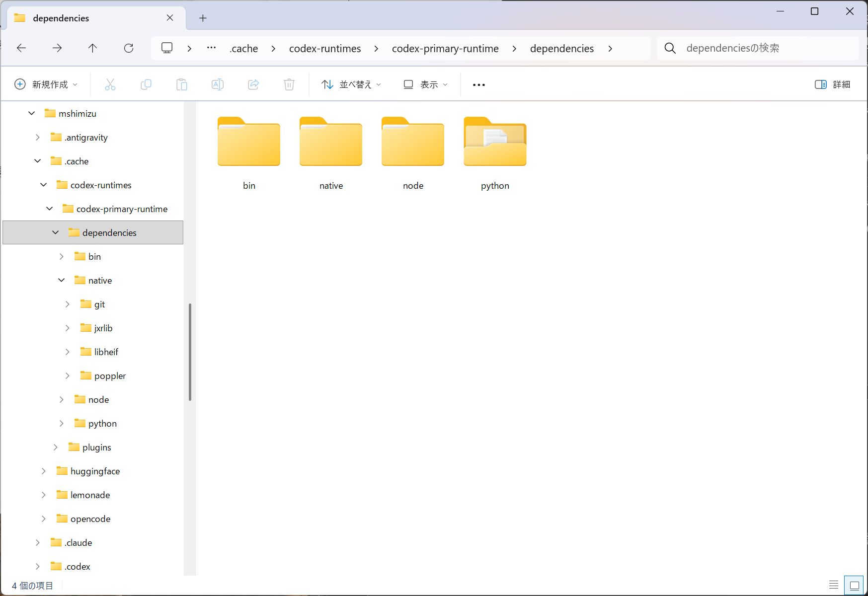Open chevron dropdown after .cache breadcrumb
The width and height of the screenshot is (868, 596).
[273, 48]
